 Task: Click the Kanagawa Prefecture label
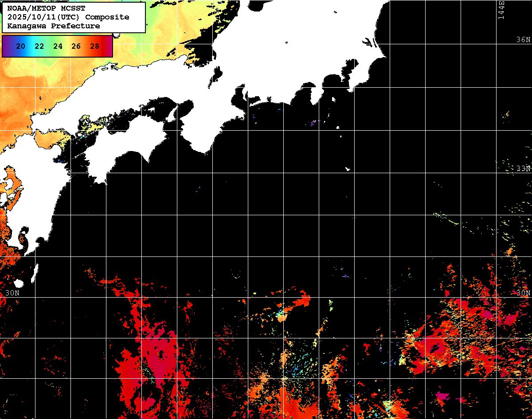click(54, 26)
